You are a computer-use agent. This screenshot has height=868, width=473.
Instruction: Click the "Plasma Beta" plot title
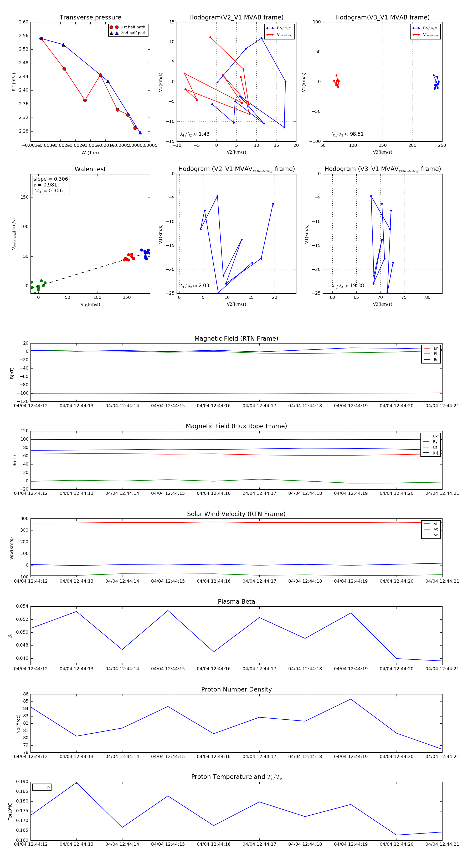click(236, 602)
